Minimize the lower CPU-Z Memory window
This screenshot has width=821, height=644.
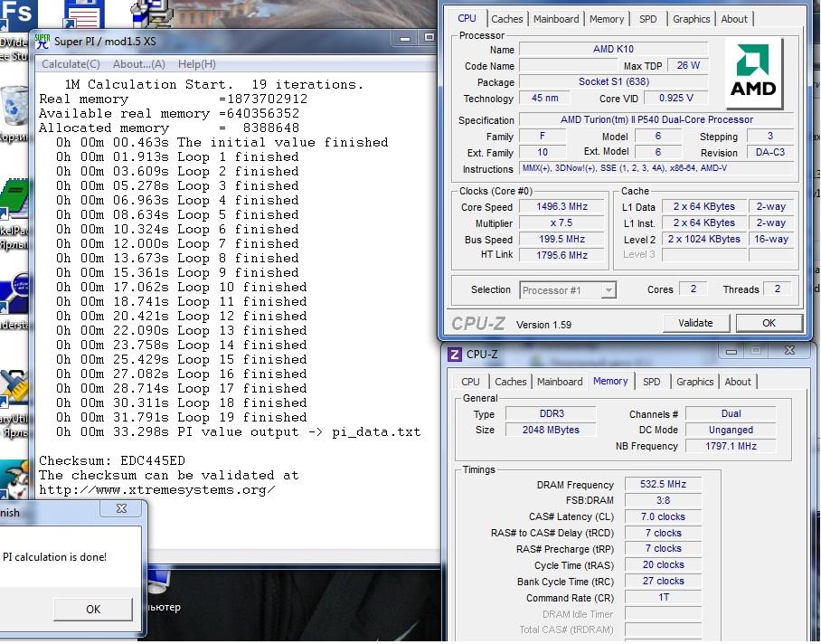[731, 351]
